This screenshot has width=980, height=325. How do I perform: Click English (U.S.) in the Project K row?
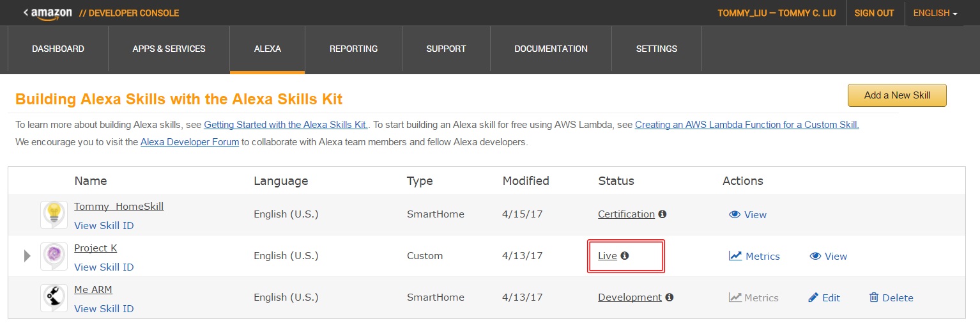[x=286, y=256]
